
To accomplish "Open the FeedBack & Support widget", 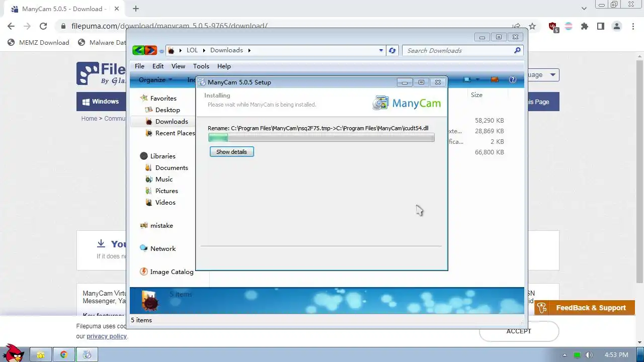I will [585, 308].
